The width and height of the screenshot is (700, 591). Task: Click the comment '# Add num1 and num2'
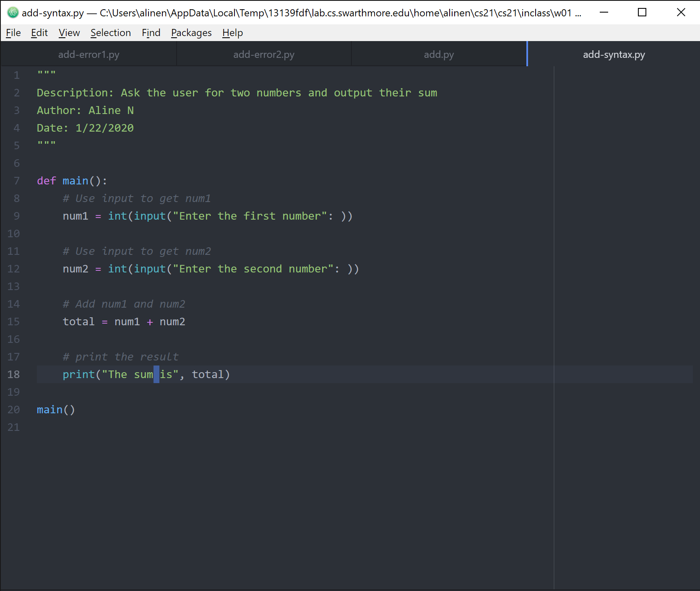[x=124, y=304]
